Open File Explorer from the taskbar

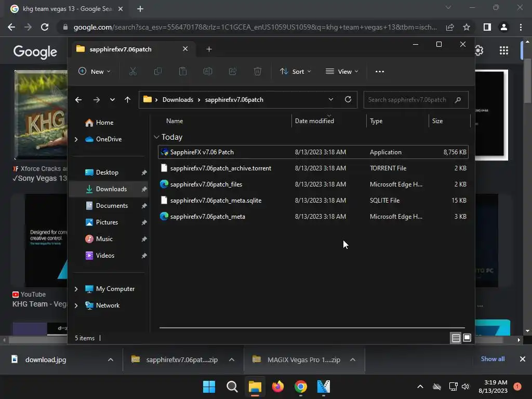[255, 387]
